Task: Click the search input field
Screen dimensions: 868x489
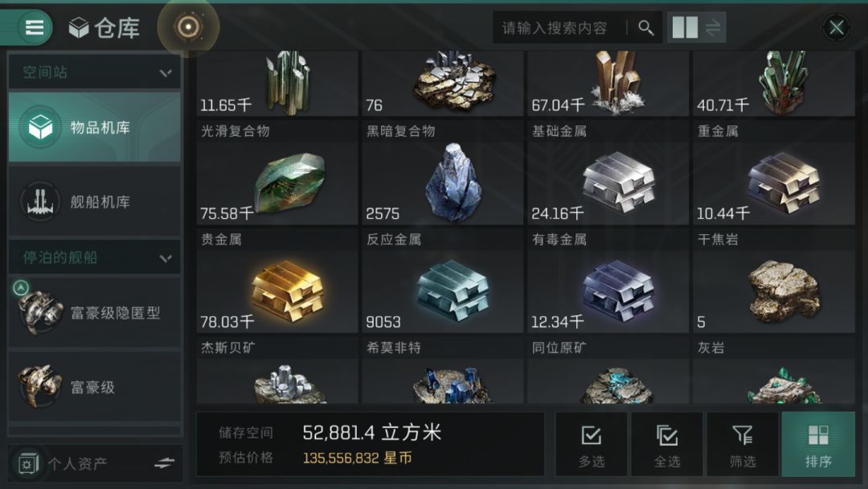Action: pos(559,27)
